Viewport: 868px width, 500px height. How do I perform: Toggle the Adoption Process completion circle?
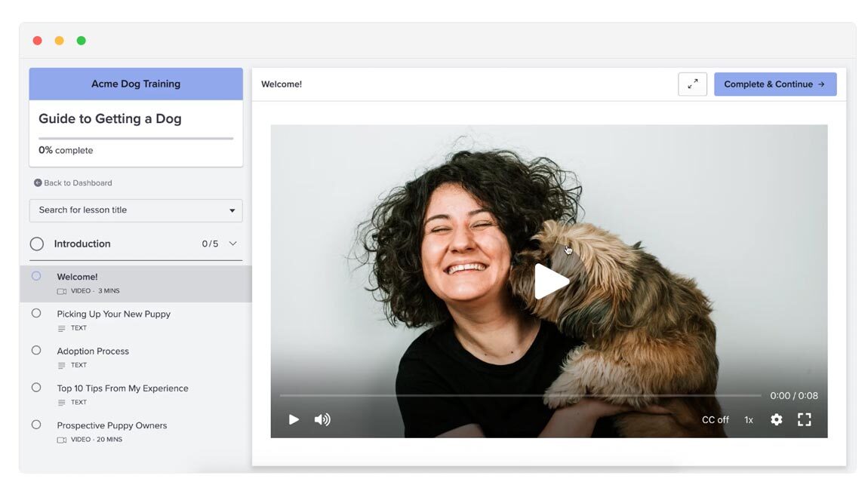[36, 350]
